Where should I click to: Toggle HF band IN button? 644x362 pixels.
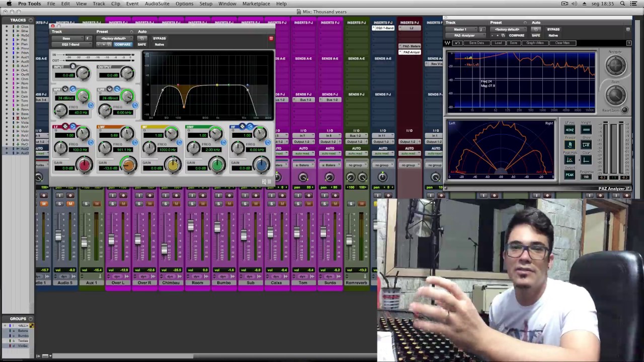tap(268, 142)
